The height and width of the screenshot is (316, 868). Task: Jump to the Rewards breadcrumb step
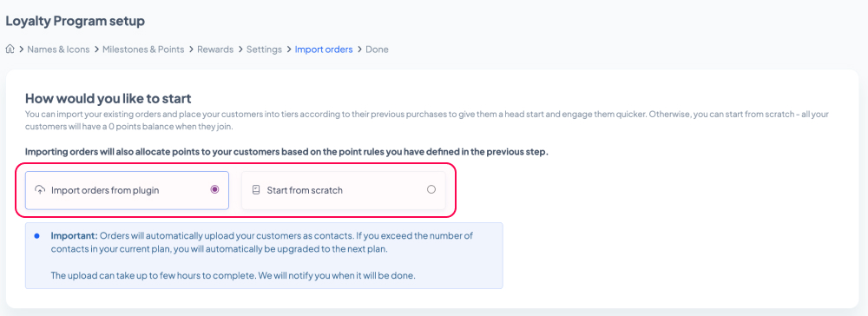click(215, 49)
